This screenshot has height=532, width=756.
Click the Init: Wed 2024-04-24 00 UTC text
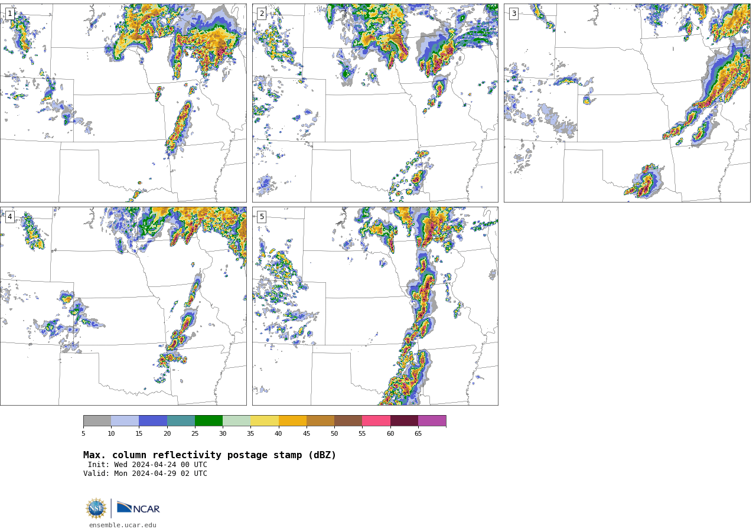tap(148, 465)
